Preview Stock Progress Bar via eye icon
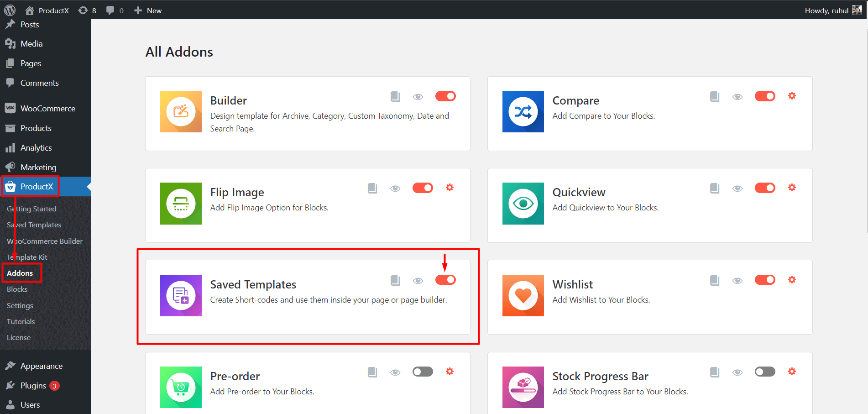The height and width of the screenshot is (414, 868). 737,372
